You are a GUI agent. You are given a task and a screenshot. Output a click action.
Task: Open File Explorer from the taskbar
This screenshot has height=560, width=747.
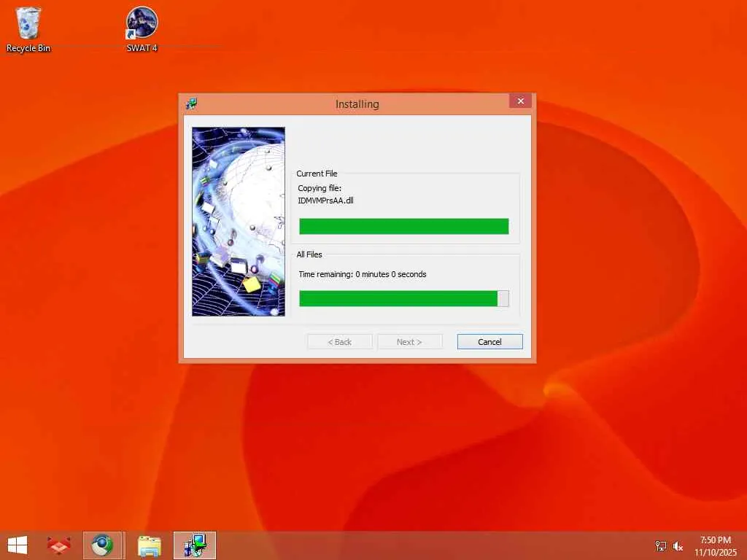click(x=149, y=545)
